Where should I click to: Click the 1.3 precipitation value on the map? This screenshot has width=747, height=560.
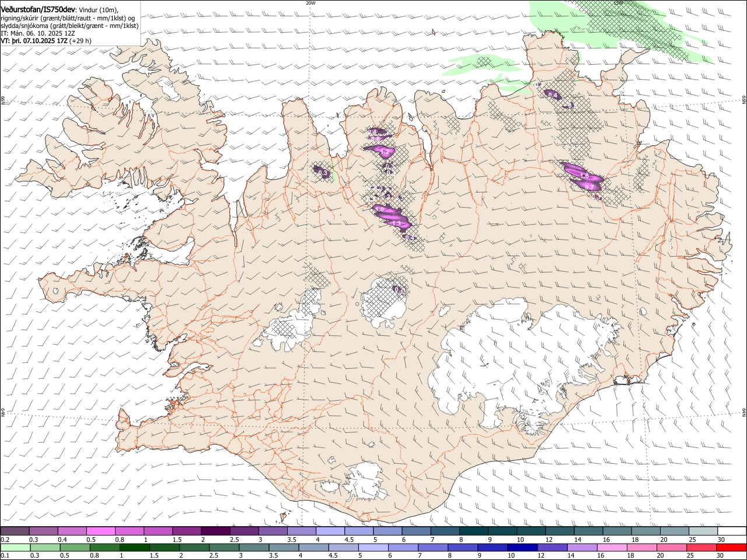(396, 223)
